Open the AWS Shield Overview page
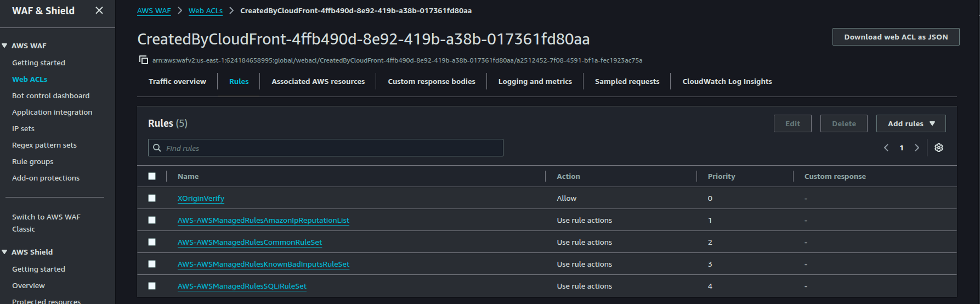This screenshot has width=980, height=304. [x=29, y=285]
